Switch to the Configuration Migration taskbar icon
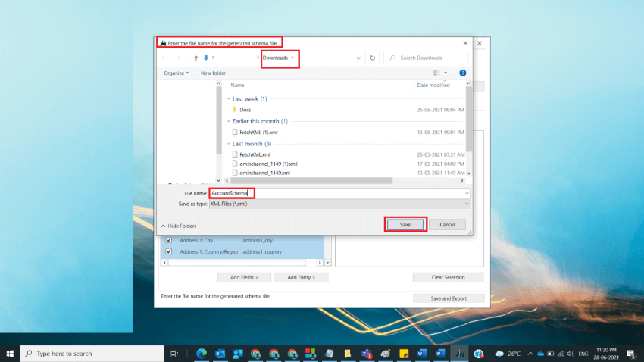 [459, 354]
